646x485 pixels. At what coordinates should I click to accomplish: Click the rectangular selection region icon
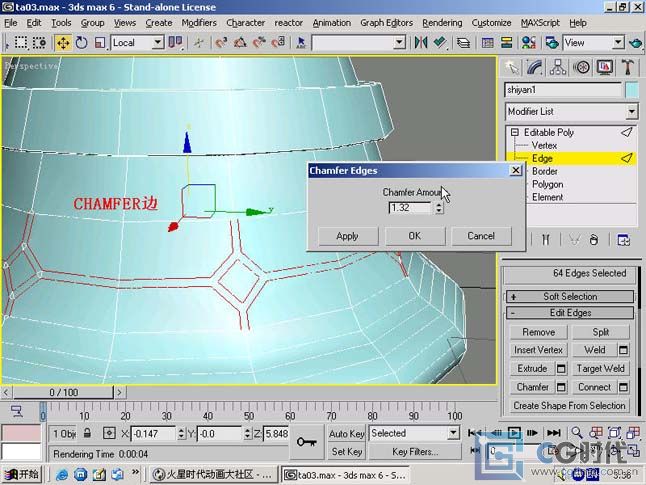[21, 43]
